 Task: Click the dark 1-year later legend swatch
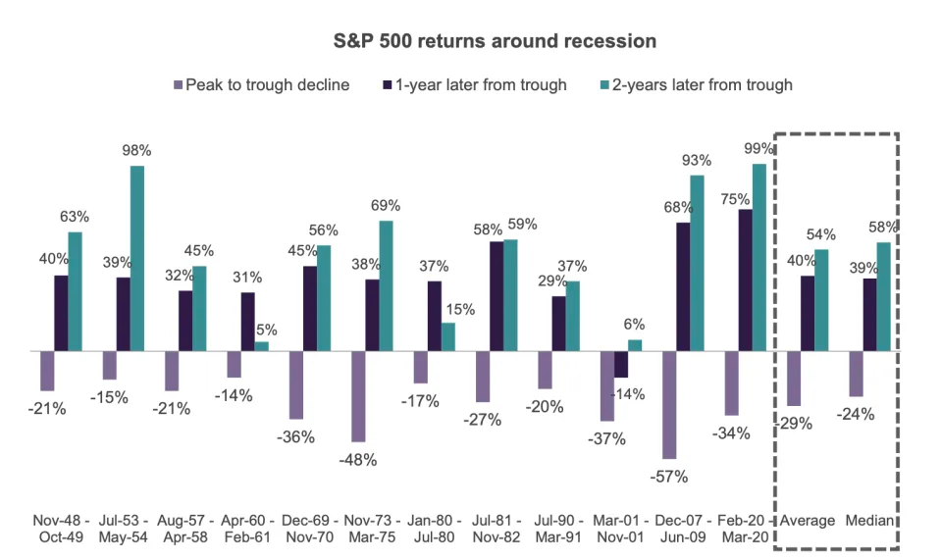(387, 85)
